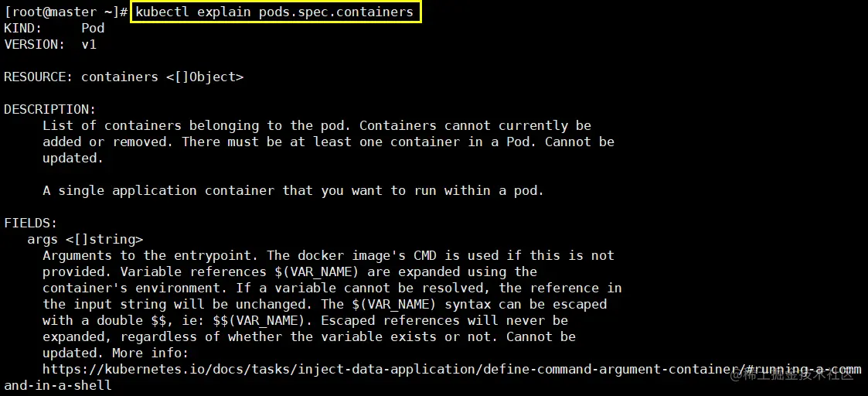Click the 'List of containers belonging' line

pyautogui.click(x=317, y=125)
